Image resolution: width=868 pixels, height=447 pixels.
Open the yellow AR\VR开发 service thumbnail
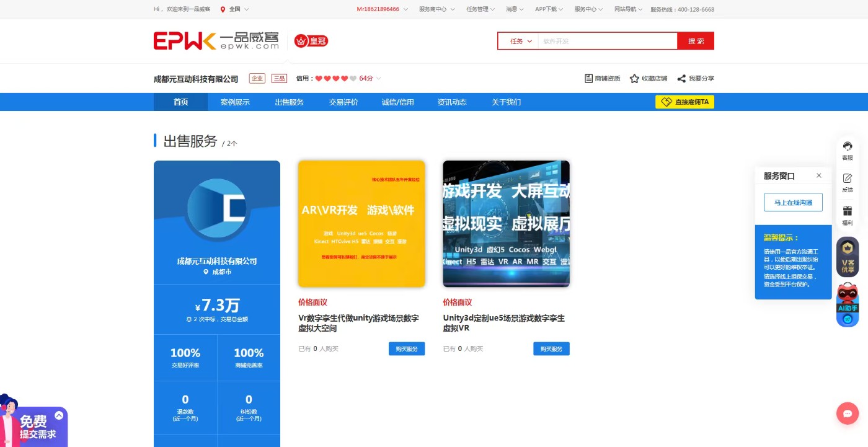click(361, 224)
